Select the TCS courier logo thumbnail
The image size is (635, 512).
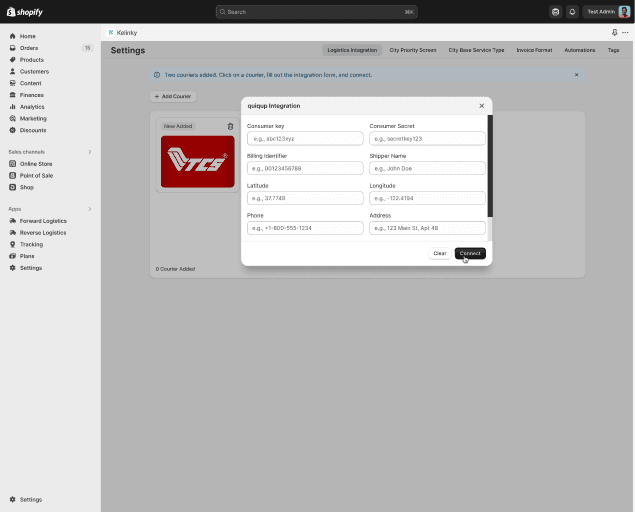tap(198, 161)
